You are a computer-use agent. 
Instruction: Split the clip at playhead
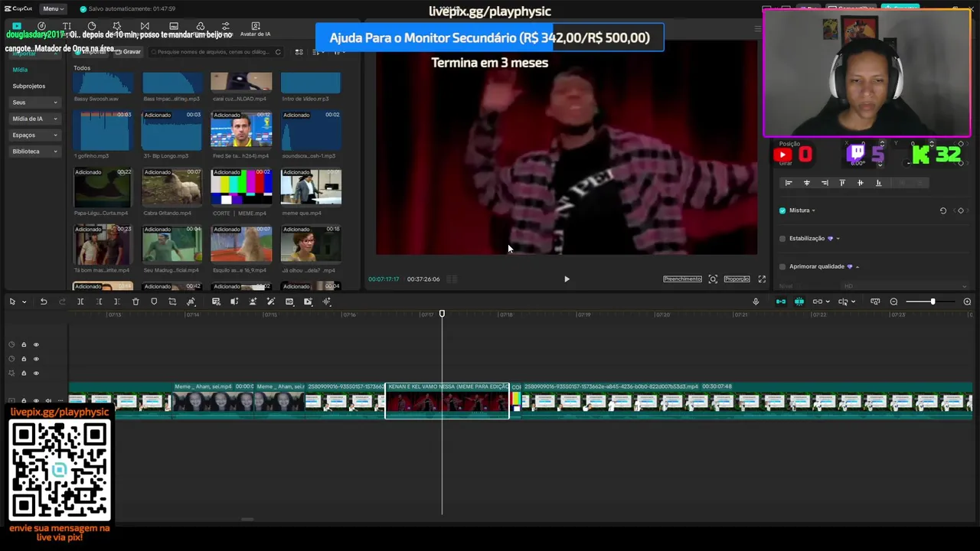tap(80, 302)
